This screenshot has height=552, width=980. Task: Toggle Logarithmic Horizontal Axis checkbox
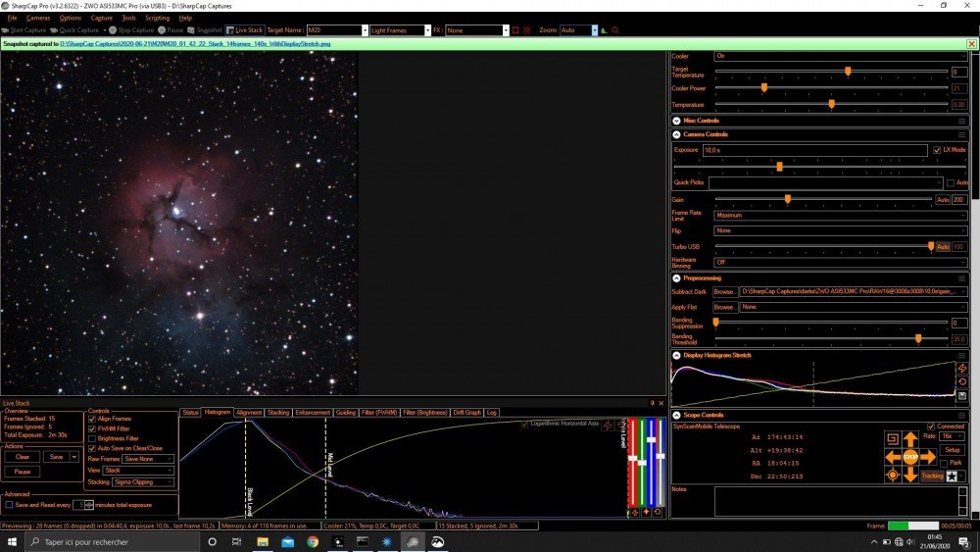click(524, 424)
